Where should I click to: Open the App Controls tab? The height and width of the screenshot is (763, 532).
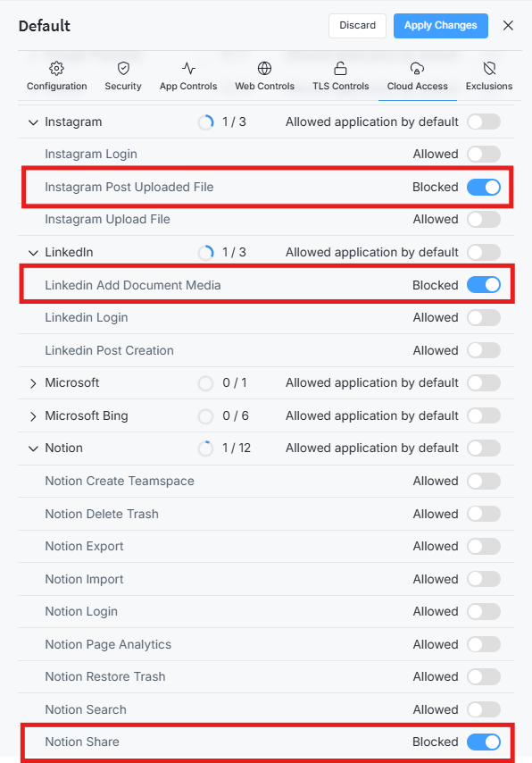pos(188,77)
